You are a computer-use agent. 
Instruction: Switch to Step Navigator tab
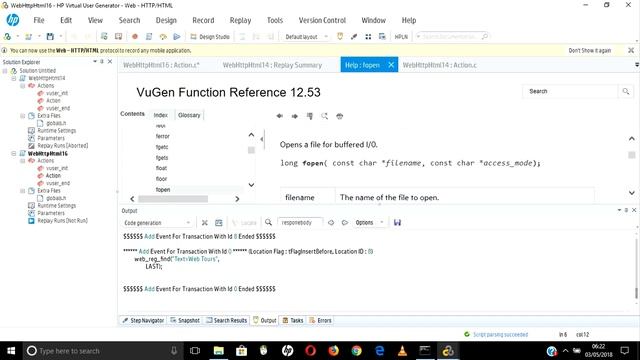click(143, 320)
